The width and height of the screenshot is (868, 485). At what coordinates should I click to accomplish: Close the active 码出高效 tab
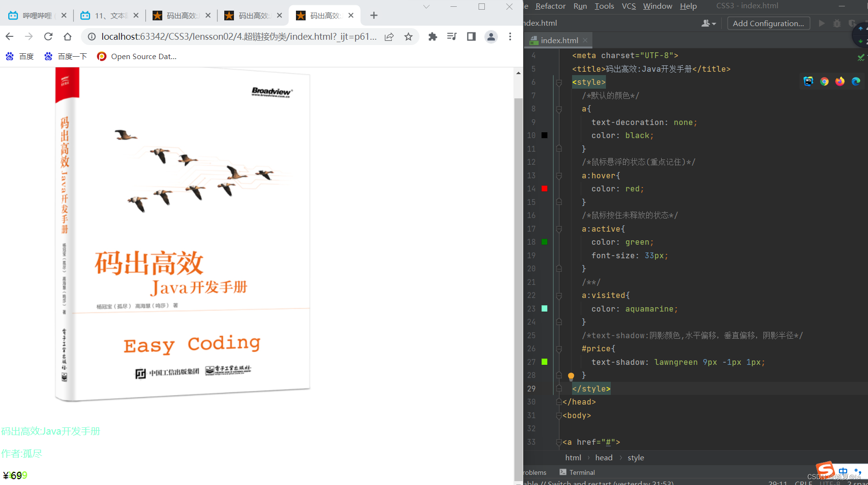(x=351, y=16)
